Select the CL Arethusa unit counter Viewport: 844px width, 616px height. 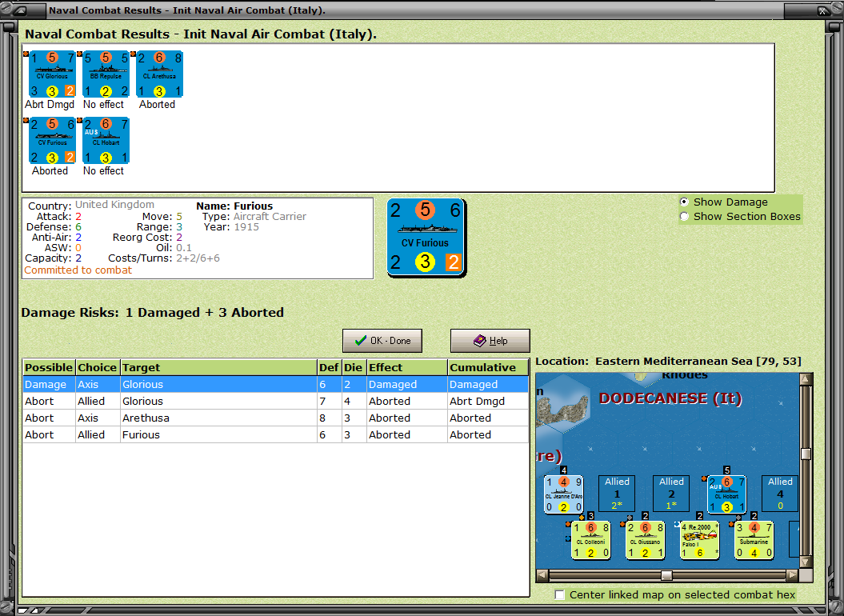pos(160,74)
